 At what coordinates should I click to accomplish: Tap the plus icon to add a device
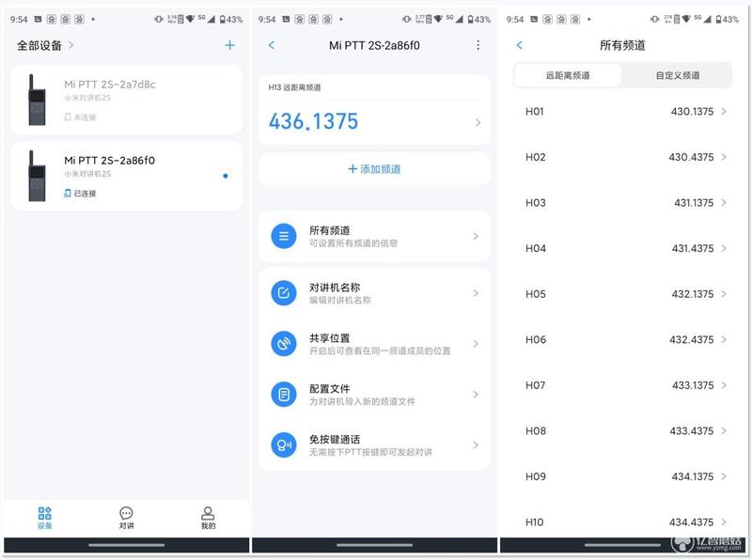tap(229, 45)
